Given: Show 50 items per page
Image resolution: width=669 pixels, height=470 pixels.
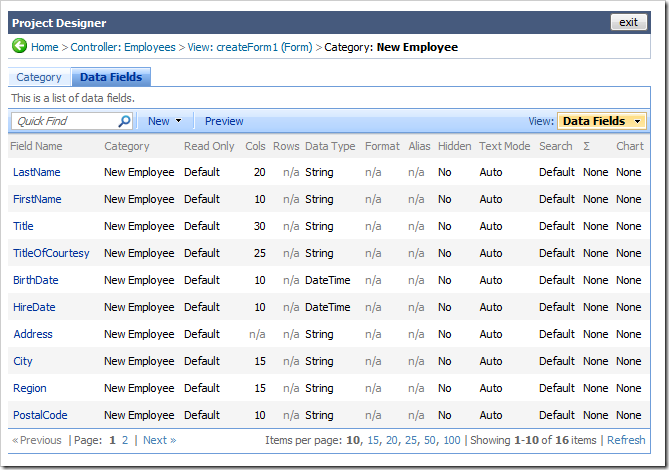Looking at the screenshot, I should (x=430, y=440).
